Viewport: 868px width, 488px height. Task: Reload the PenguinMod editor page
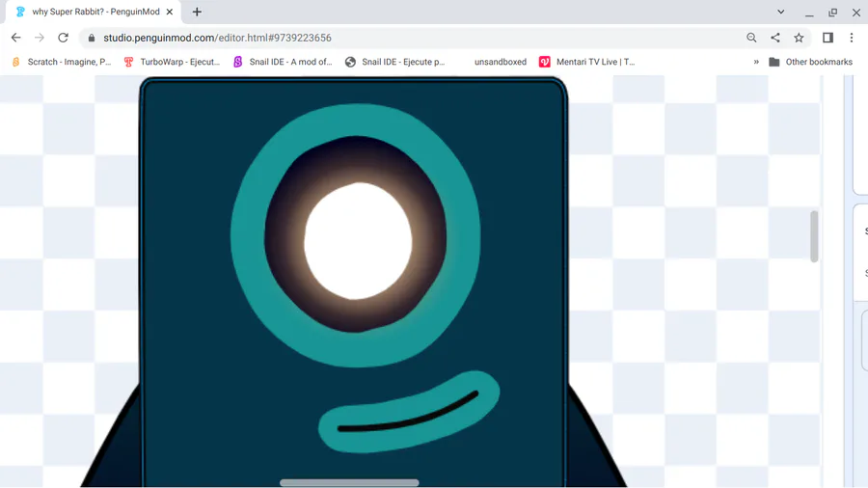(x=63, y=38)
